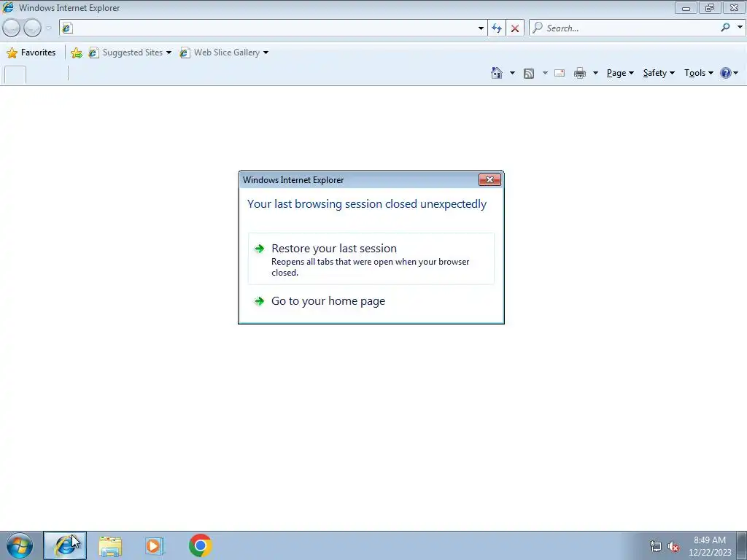The image size is (747, 560).
Task: Expand Home button dropdown arrow
Action: pyautogui.click(x=512, y=73)
